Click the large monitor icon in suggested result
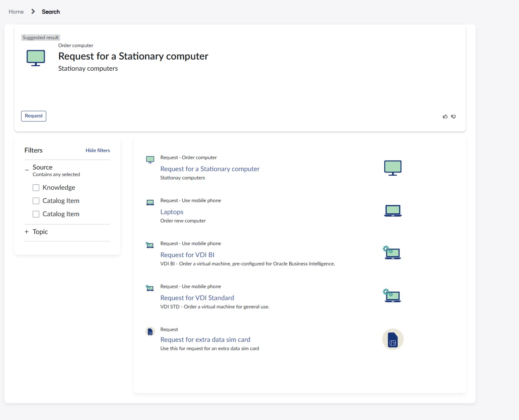 click(36, 58)
